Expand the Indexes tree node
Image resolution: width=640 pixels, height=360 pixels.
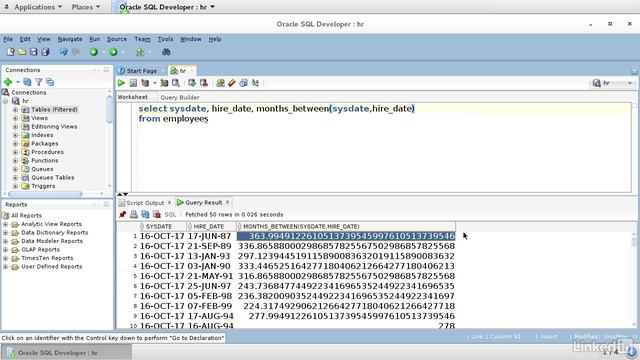click(x=16, y=135)
